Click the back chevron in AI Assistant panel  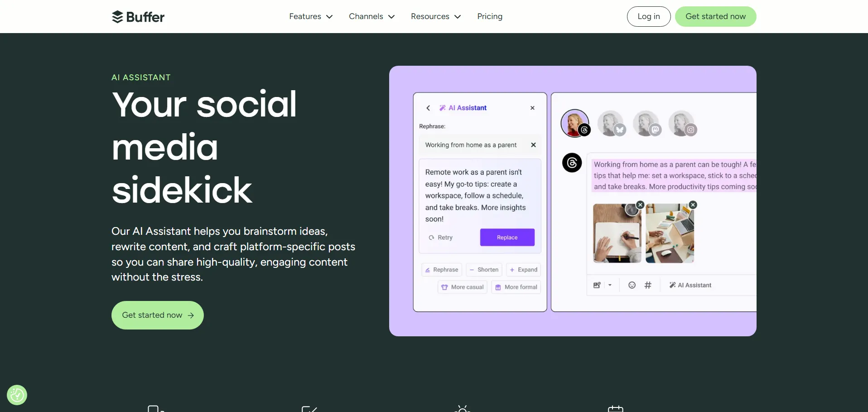pyautogui.click(x=428, y=108)
